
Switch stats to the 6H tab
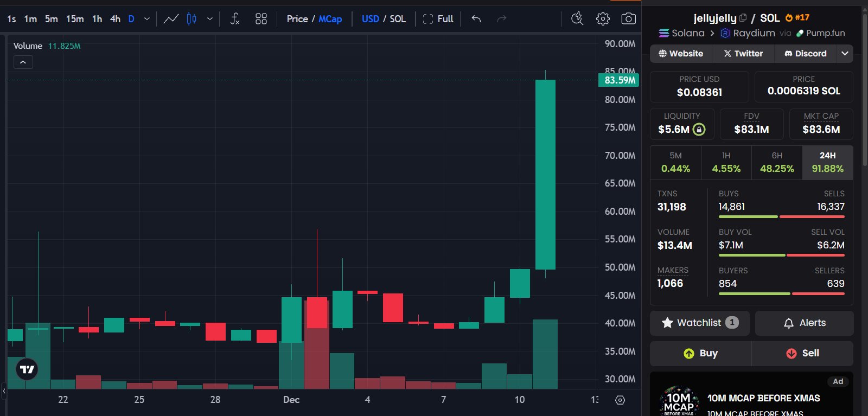[x=777, y=163]
